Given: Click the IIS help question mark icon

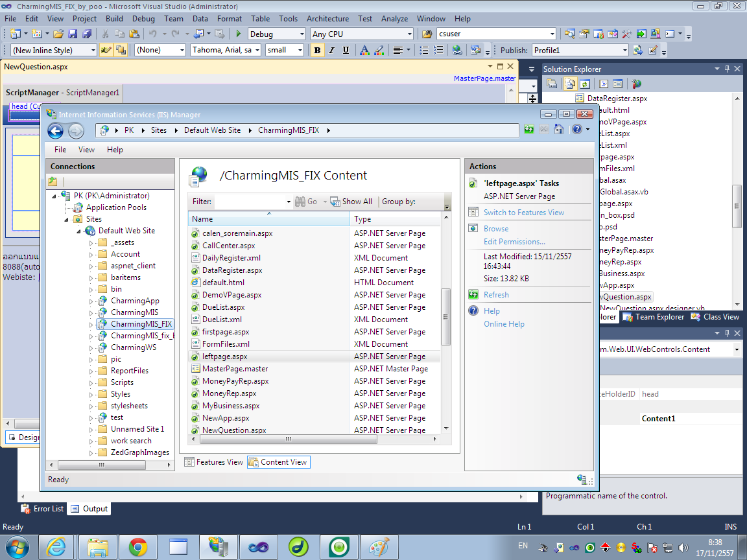Looking at the screenshot, I should (x=577, y=129).
